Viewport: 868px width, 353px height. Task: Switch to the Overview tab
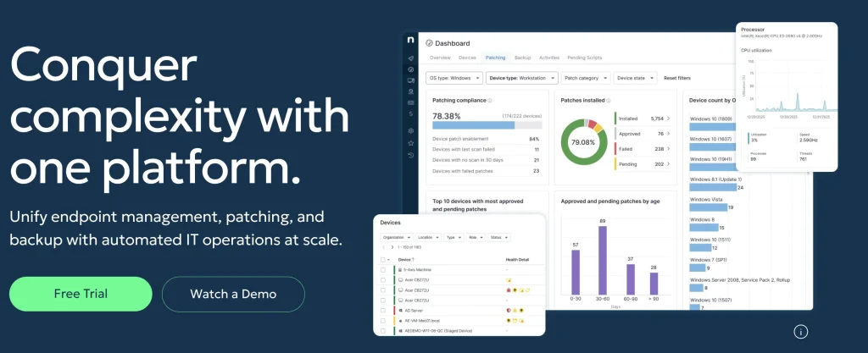click(440, 58)
